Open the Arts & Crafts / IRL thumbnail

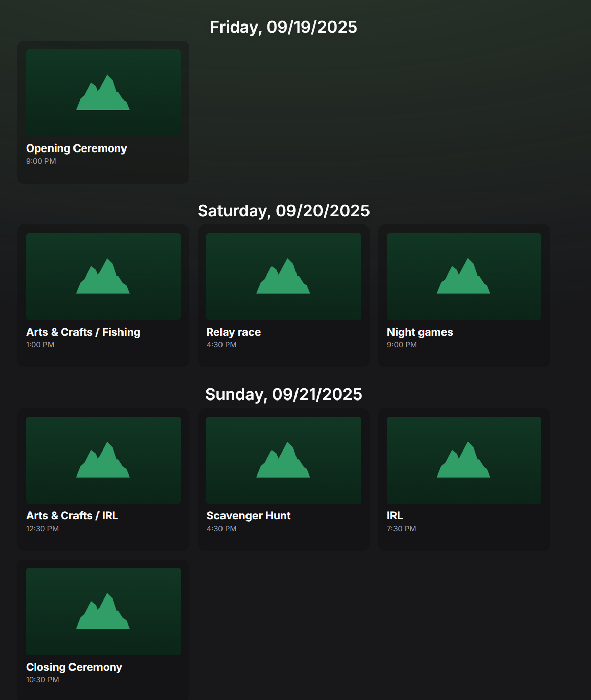pyautogui.click(x=103, y=460)
